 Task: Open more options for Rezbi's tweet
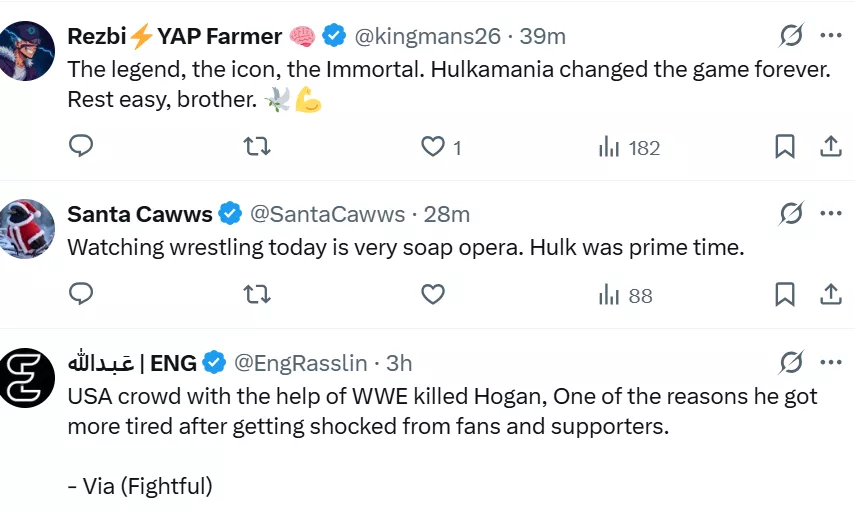pyautogui.click(x=831, y=36)
